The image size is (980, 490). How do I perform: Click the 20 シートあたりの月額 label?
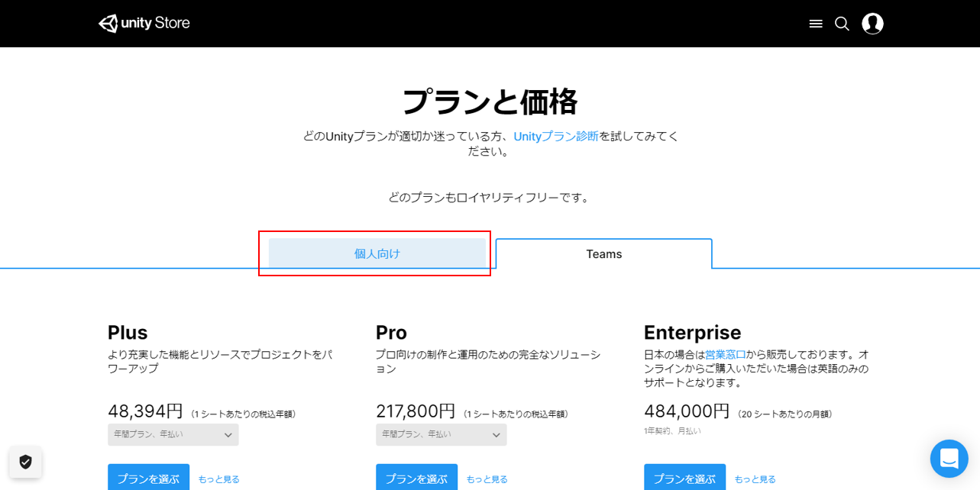pyautogui.click(x=785, y=414)
